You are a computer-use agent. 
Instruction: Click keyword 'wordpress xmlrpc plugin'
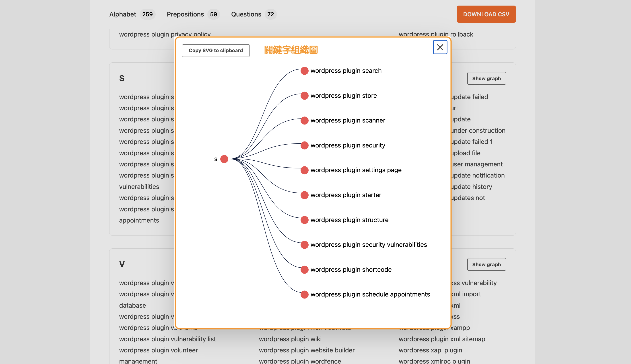[x=434, y=361]
